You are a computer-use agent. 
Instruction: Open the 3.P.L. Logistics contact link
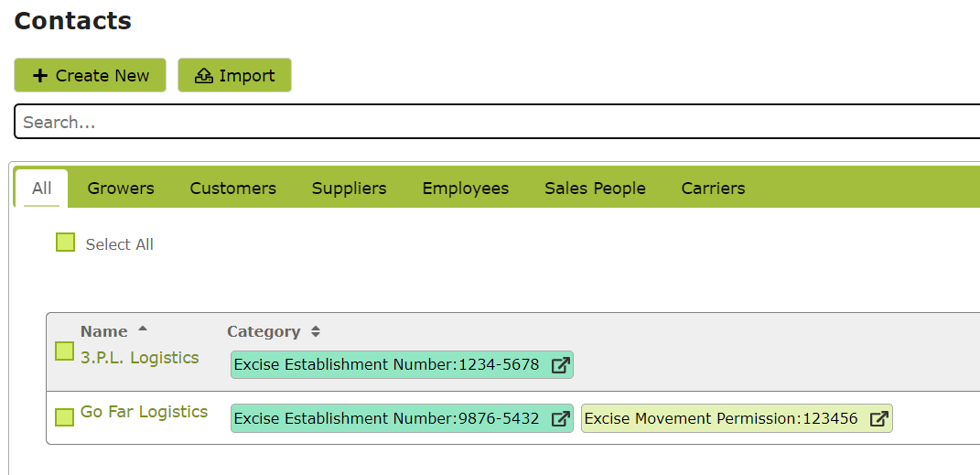pos(140,358)
